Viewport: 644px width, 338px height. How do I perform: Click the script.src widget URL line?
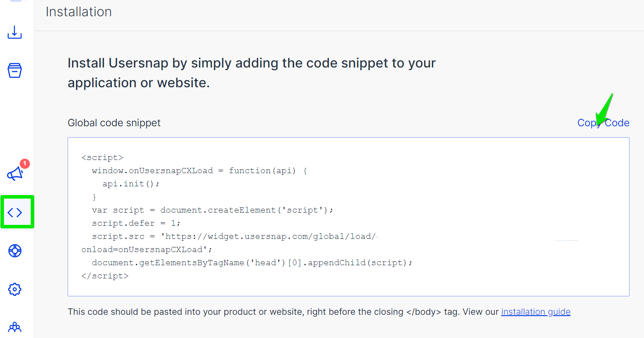(235, 236)
